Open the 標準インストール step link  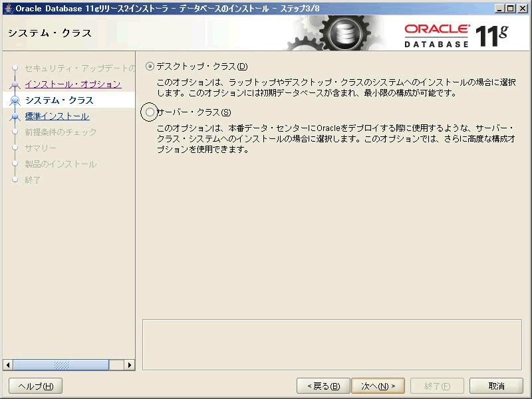coord(57,116)
